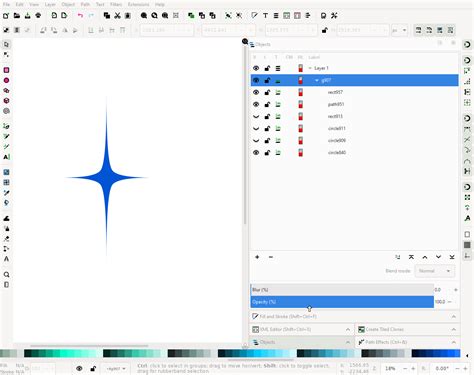This screenshot has height=375, width=474.
Task: Show the hidden rect915 object
Action: (x=256, y=116)
